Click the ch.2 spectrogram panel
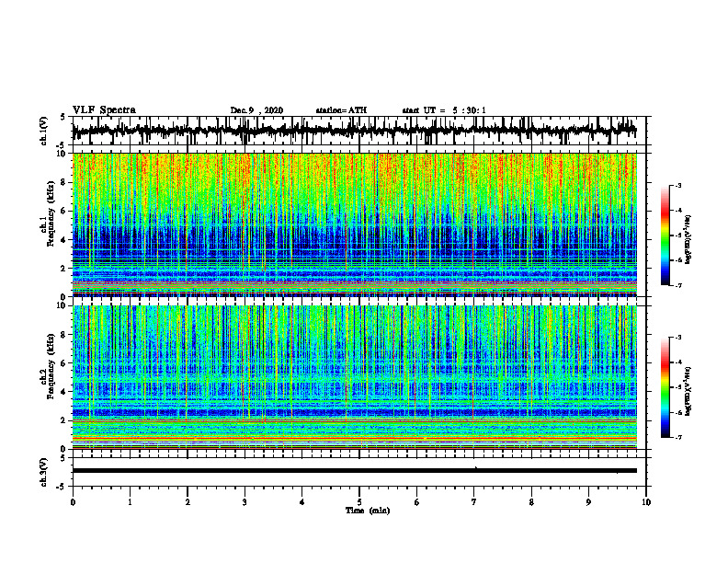This screenshot has width=728, height=563. pos(354,377)
